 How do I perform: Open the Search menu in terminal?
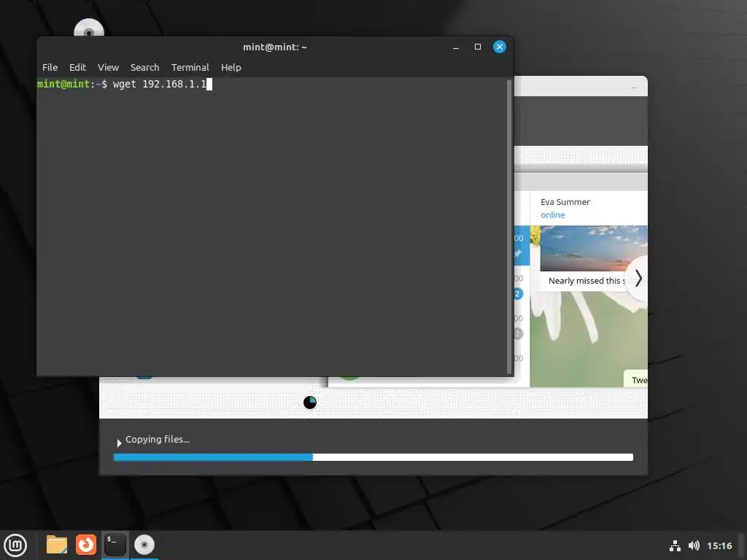[x=145, y=67]
